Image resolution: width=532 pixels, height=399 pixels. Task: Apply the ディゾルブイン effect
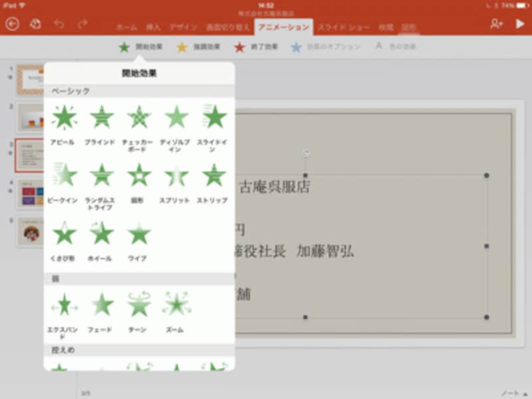pyautogui.click(x=176, y=128)
